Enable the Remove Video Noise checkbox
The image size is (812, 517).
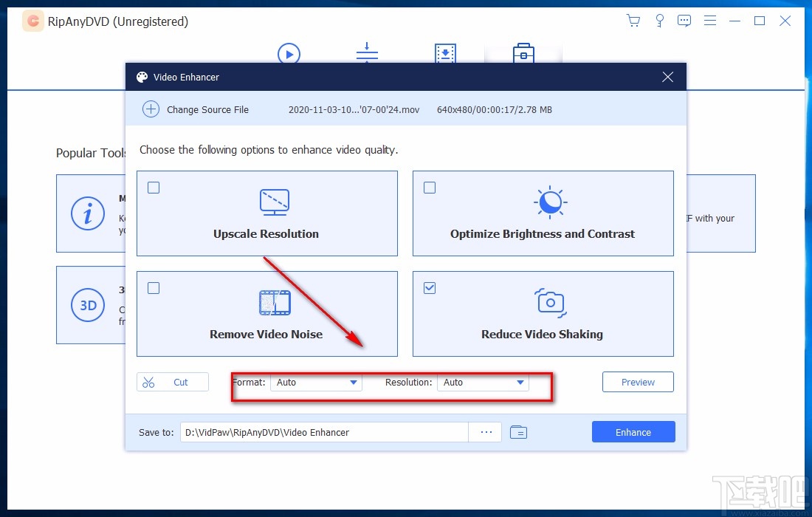(154, 288)
